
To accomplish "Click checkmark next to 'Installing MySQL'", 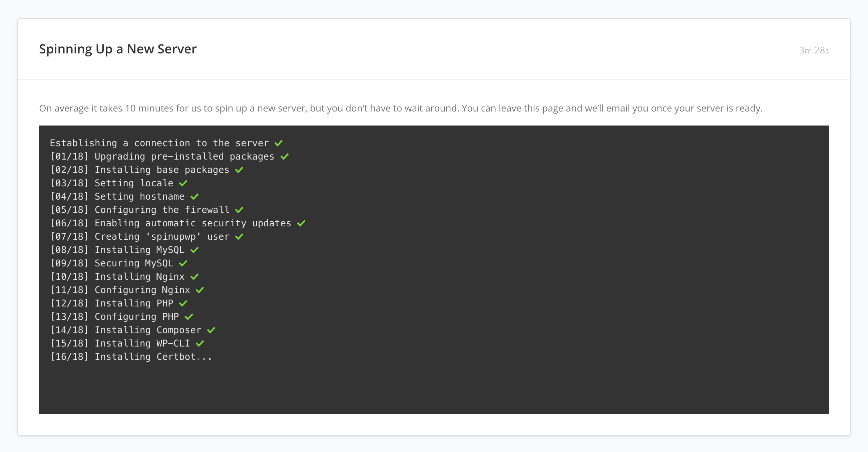I will [194, 250].
